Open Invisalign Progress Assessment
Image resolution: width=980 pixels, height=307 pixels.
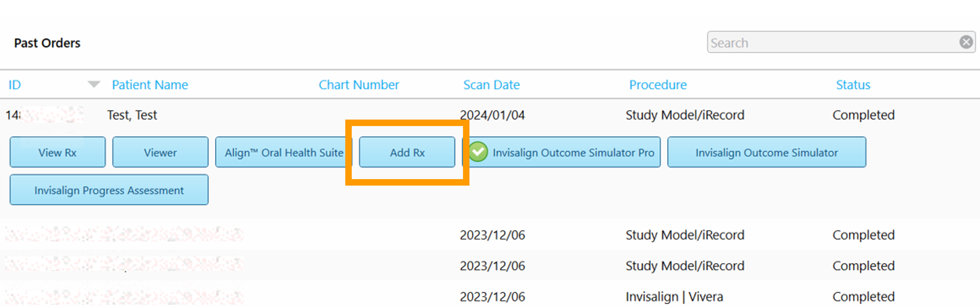[109, 190]
